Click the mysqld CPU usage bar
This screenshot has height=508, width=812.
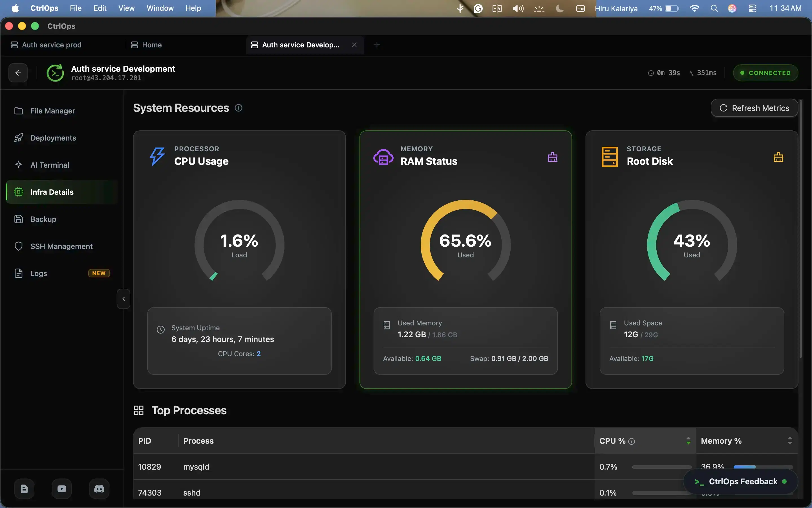tap(662, 467)
